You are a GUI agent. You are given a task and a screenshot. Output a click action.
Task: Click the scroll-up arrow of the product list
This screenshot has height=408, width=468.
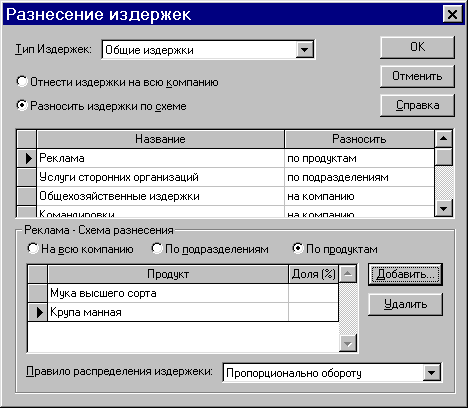coord(348,274)
